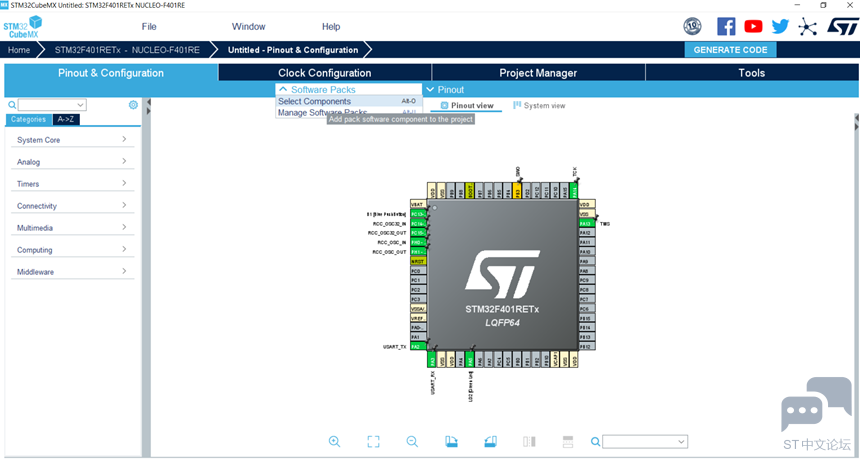Open the peripheral search combo box
The height and width of the screenshot is (460, 860).
pos(52,105)
